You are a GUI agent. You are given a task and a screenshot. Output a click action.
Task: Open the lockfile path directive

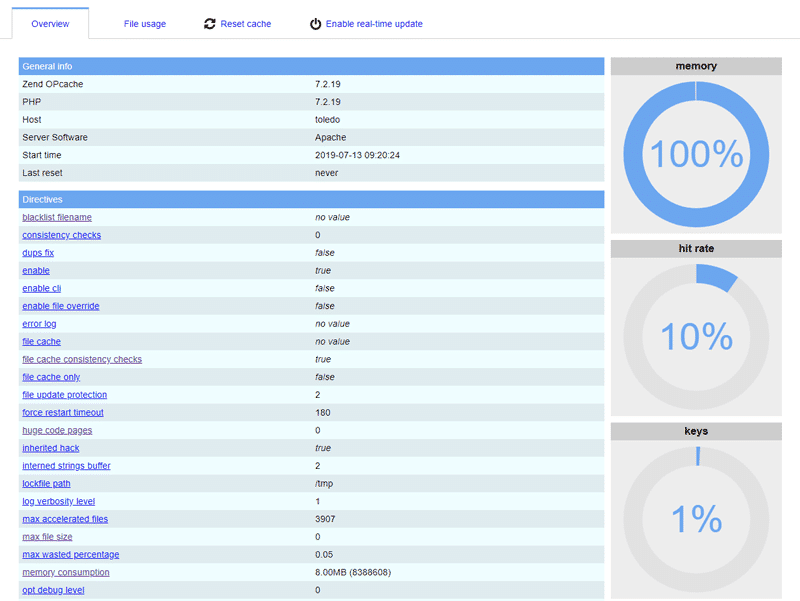pos(45,483)
